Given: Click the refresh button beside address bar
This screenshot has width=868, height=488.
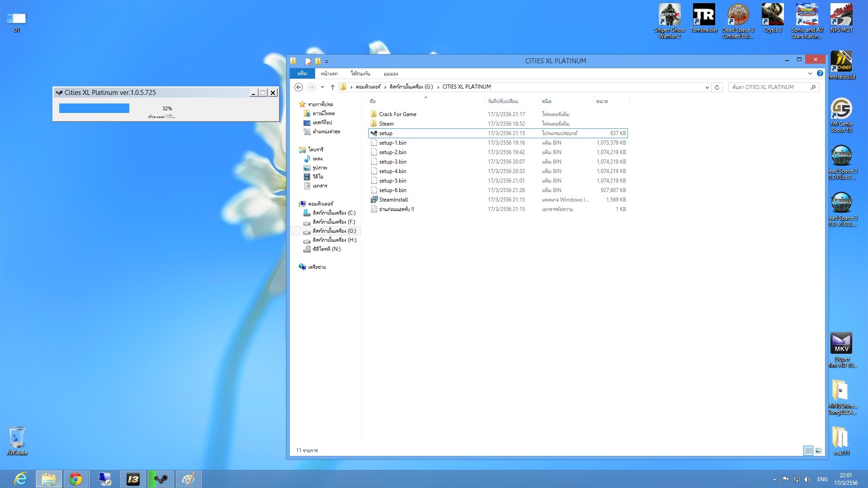Looking at the screenshot, I should coord(717,87).
